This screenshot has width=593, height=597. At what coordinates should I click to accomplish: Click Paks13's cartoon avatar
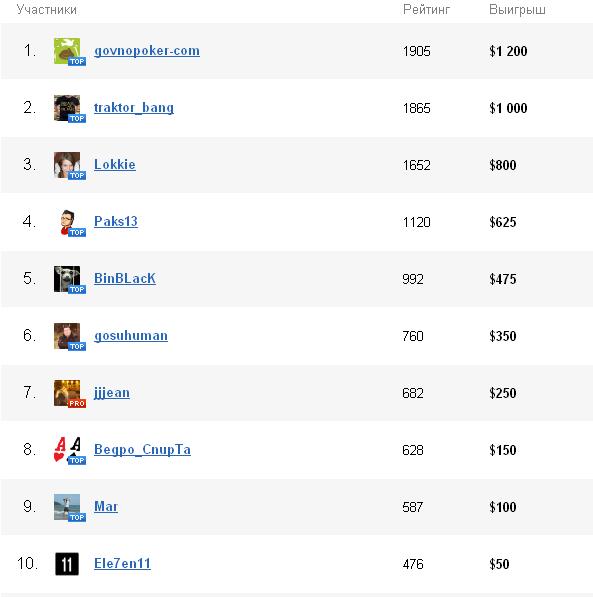pyautogui.click(x=67, y=222)
